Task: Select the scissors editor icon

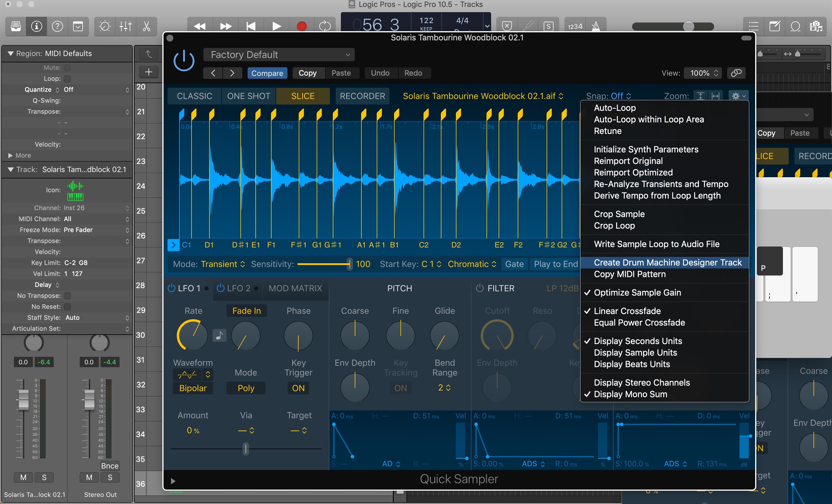Action: [x=146, y=26]
